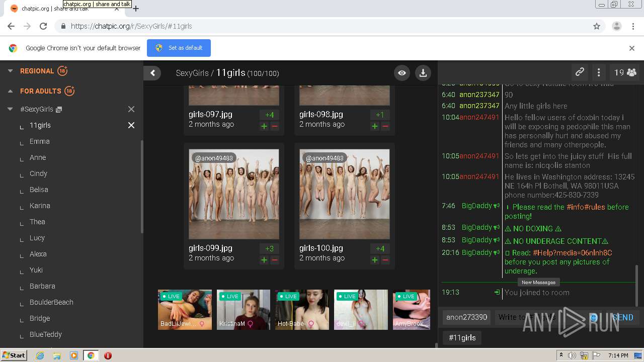Reload the page in Chrome
644x362 pixels.
[43, 26]
